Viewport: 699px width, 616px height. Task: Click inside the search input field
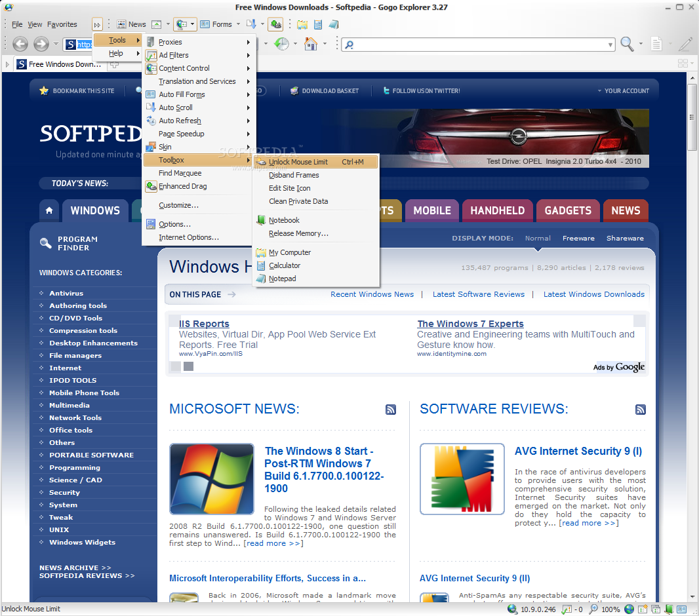[479, 45]
